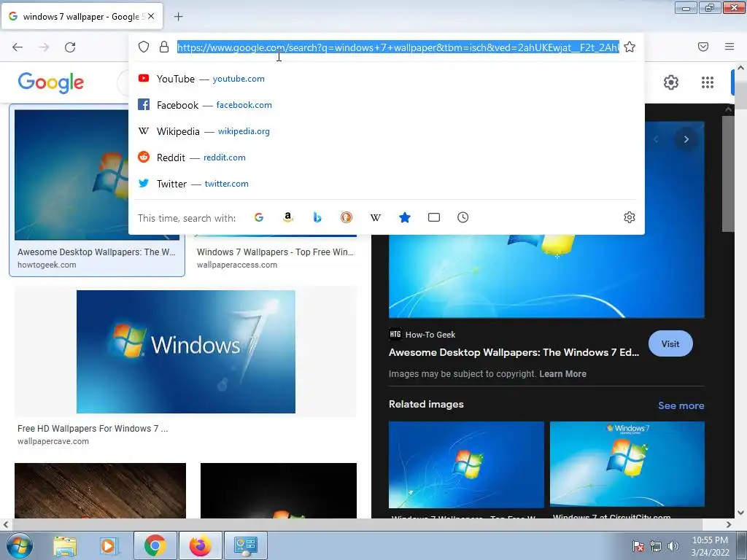View site security via padlock icon
This screenshot has width=747, height=560.
164,47
